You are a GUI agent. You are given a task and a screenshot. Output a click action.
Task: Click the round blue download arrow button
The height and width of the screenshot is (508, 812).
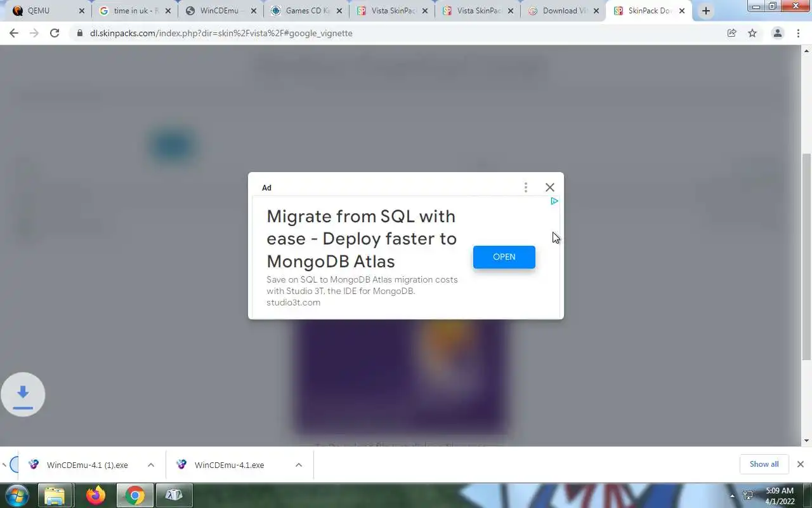click(x=23, y=394)
